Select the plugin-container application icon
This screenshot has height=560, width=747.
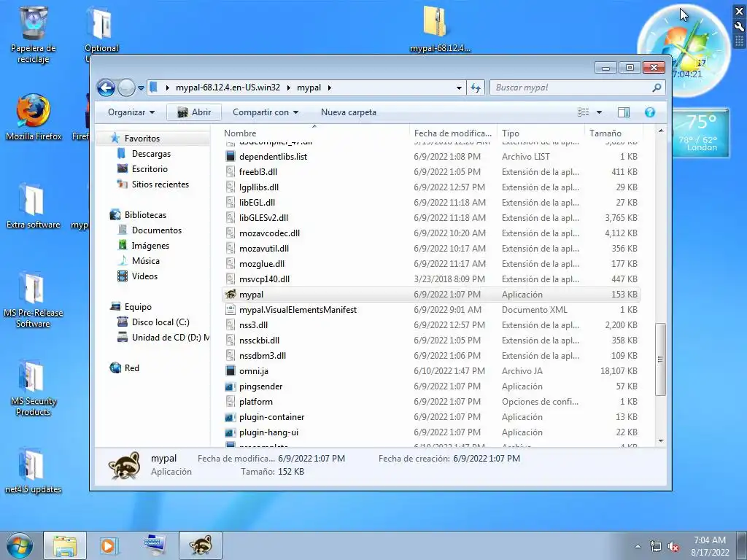click(x=231, y=417)
